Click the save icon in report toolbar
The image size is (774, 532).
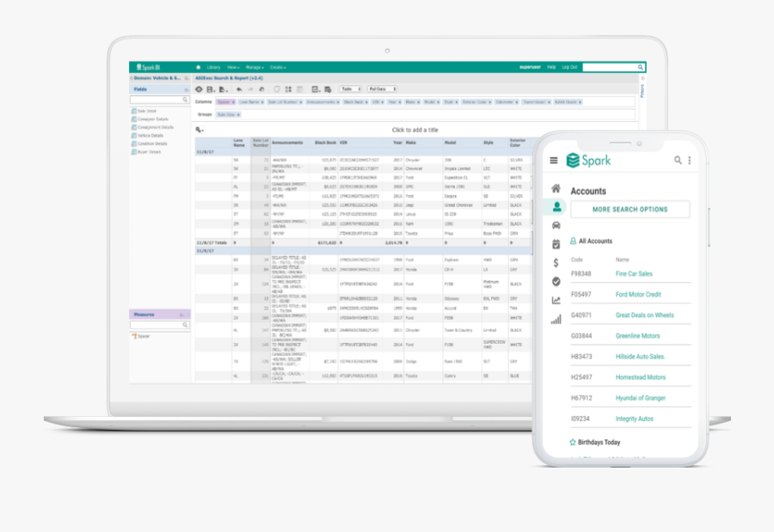[212, 89]
